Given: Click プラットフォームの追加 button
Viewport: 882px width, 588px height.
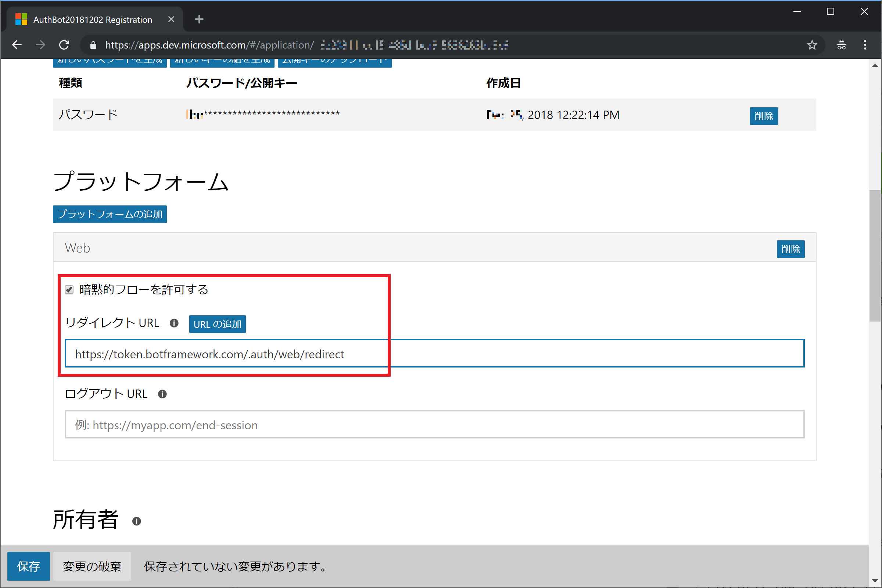Looking at the screenshot, I should (x=110, y=214).
